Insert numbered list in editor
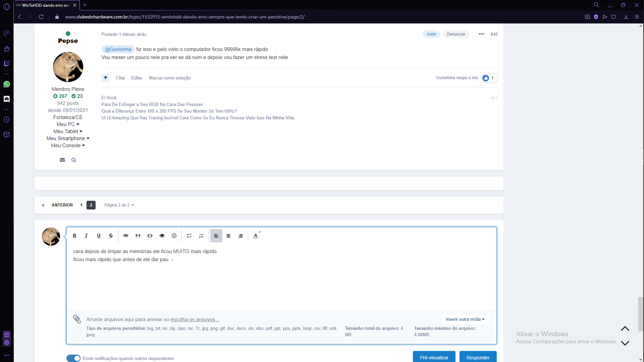This screenshot has height=362, width=644. (x=201, y=236)
